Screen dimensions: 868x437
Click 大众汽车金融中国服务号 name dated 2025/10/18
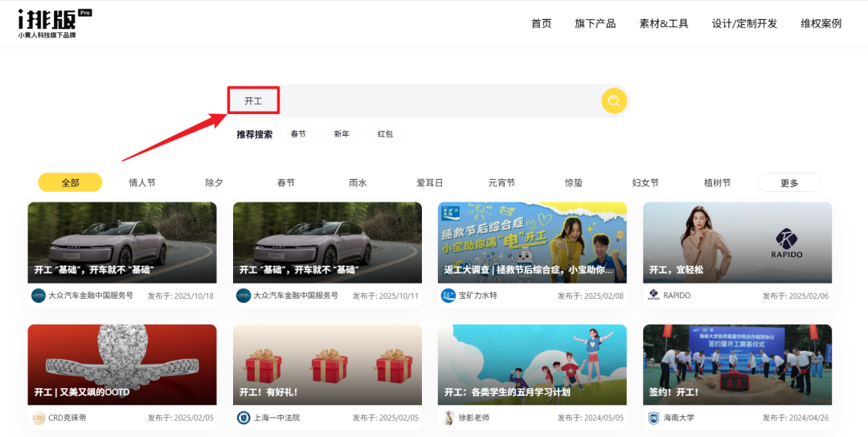tap(92, 296)
